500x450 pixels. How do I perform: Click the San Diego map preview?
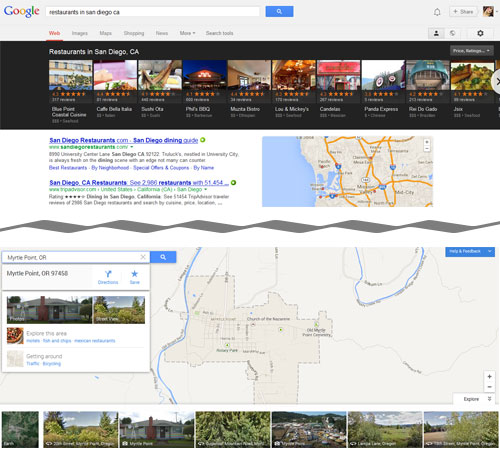(347, 171)
